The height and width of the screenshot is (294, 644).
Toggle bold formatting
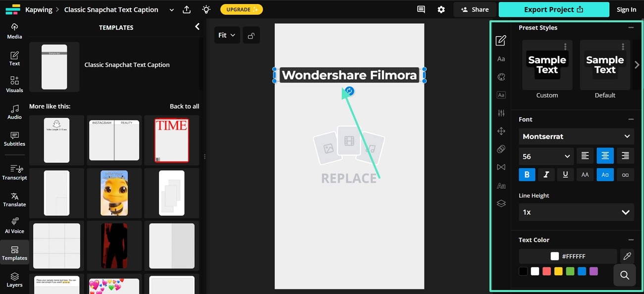click(527, 174)
